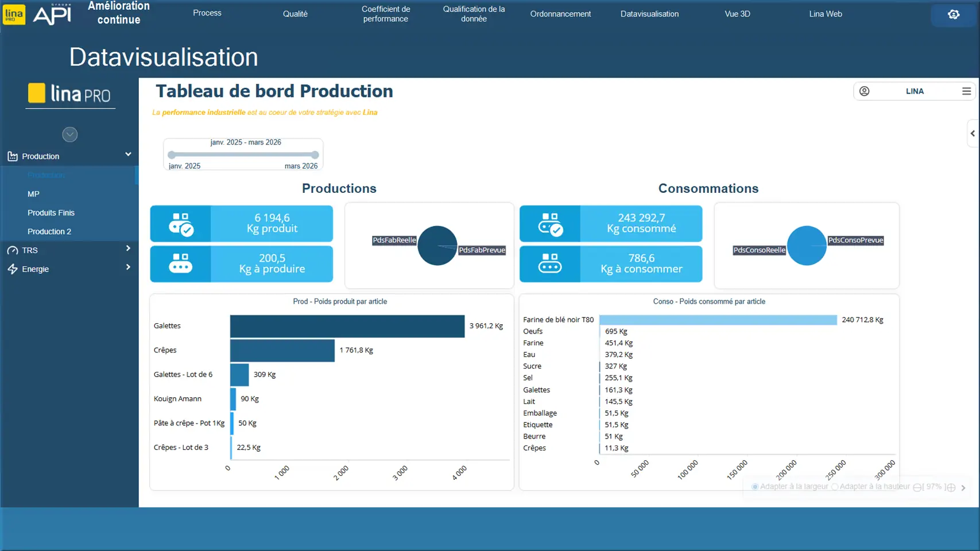Collapse the Production sidebar section

[128, 154]
